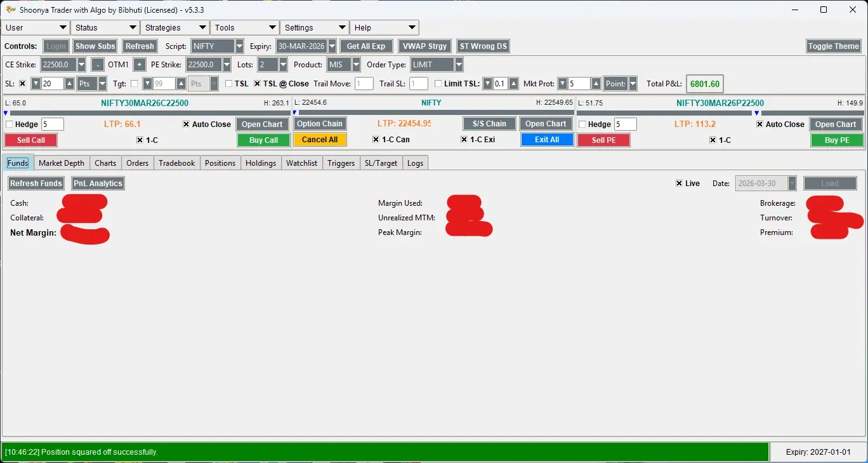
Task: Expand the CE Strike dropdown
Action: (x=81, y=65)
